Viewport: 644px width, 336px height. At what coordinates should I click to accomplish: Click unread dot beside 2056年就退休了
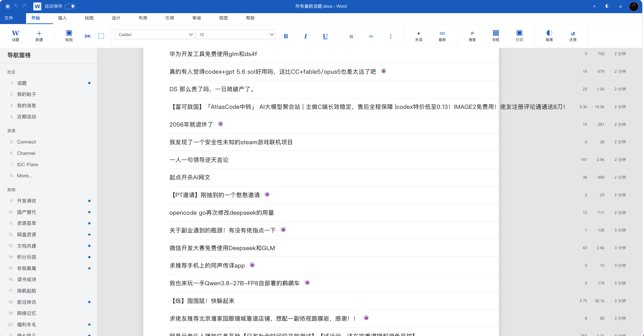pos(220,124)
